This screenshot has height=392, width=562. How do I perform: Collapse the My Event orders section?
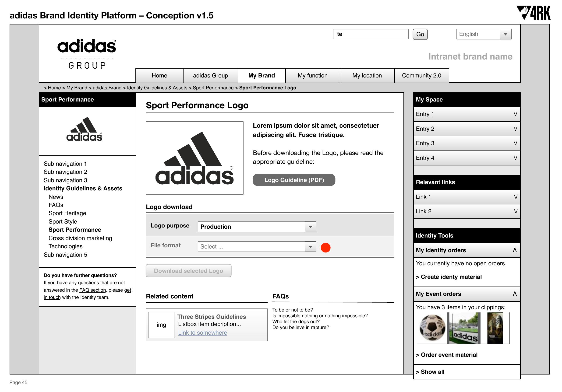click(x=515, y=294)
